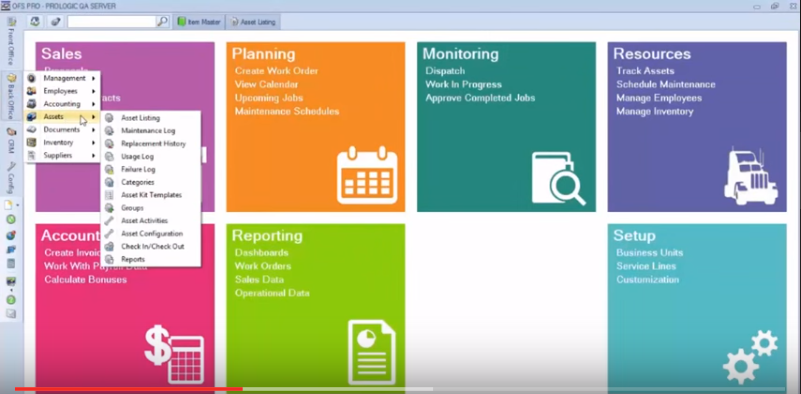
Task: Click the Create Work Order link
Action: pyautogui.click(x=276, y=71)
